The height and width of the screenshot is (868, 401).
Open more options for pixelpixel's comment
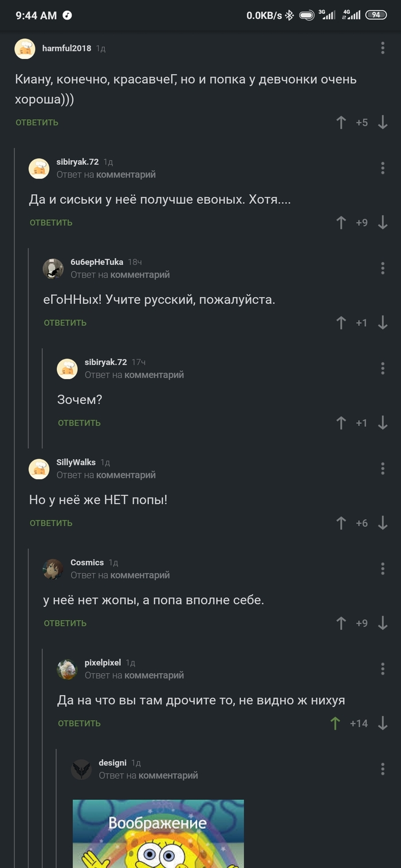click(383, 669)
